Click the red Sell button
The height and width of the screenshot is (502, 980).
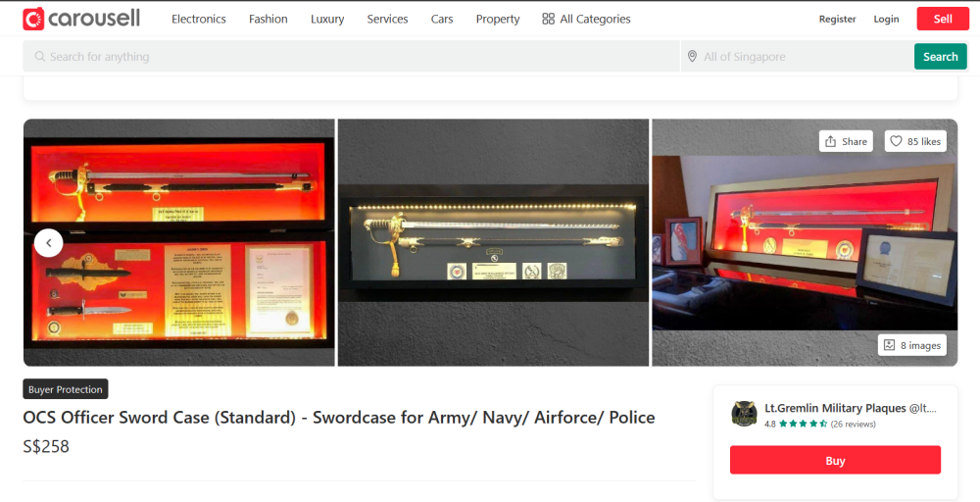pos(943,19)
